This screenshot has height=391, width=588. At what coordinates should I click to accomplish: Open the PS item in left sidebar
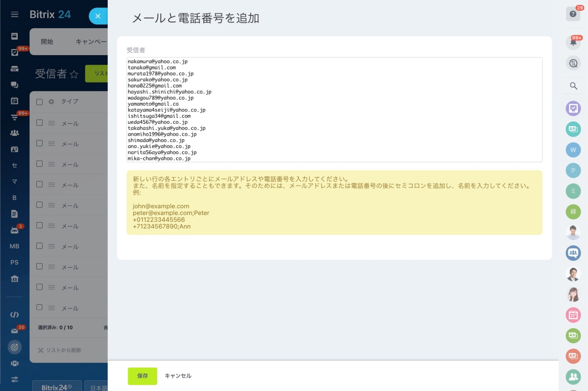point(15,263)
